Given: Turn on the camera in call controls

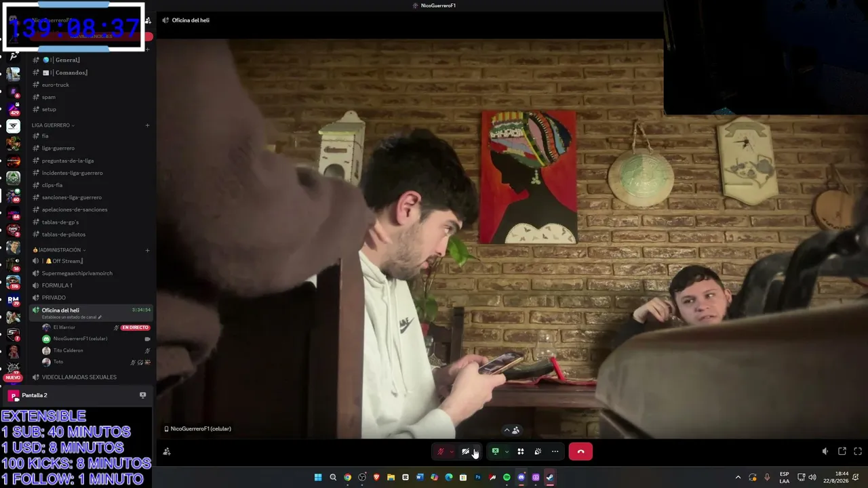Looking at the screenshot, I should [x=466, y=451].
